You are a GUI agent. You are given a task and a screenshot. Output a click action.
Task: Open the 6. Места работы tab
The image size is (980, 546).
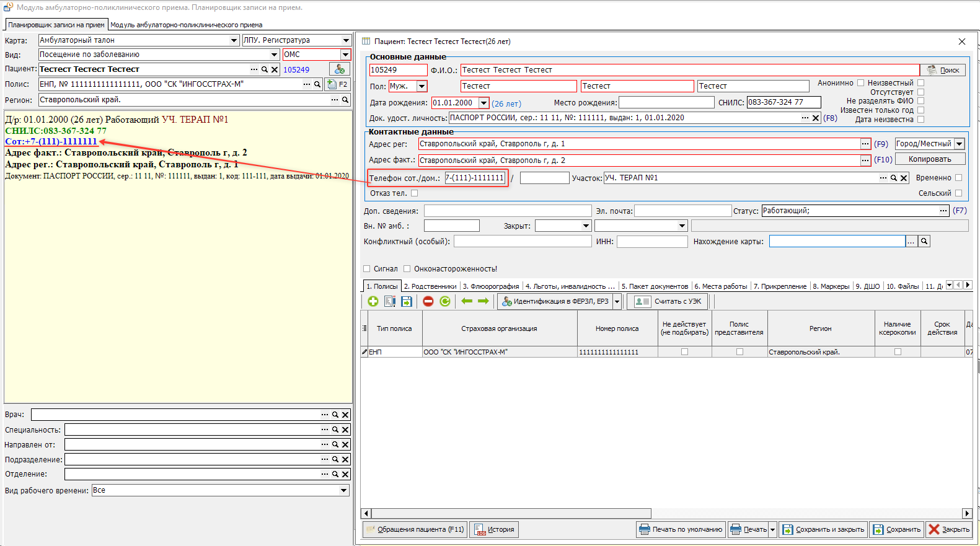point(721,286)
